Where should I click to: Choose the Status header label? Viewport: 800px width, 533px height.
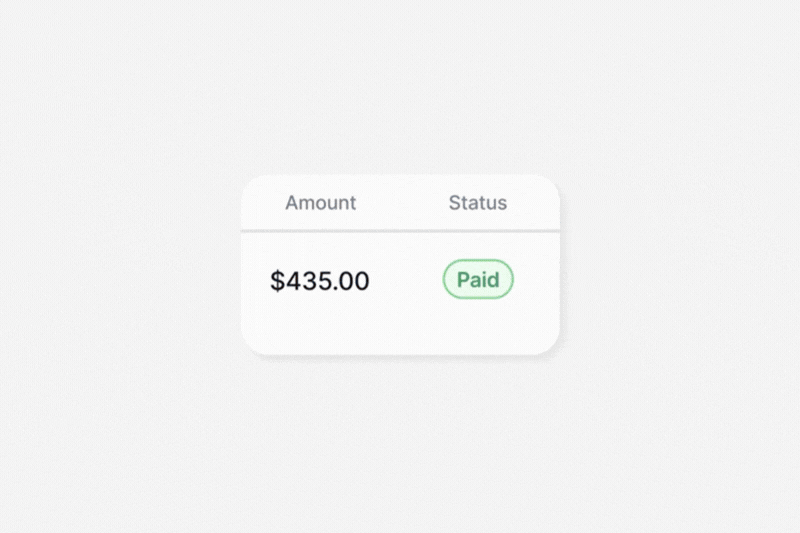click(477, 203)
